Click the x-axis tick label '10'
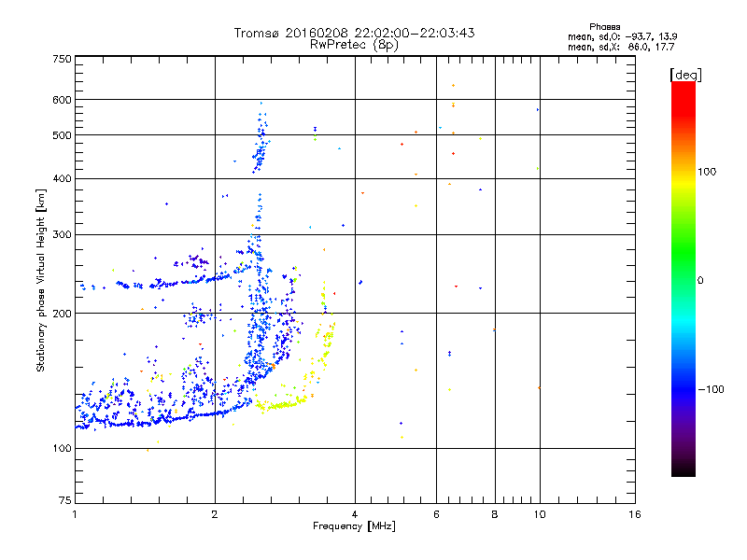 540,514
